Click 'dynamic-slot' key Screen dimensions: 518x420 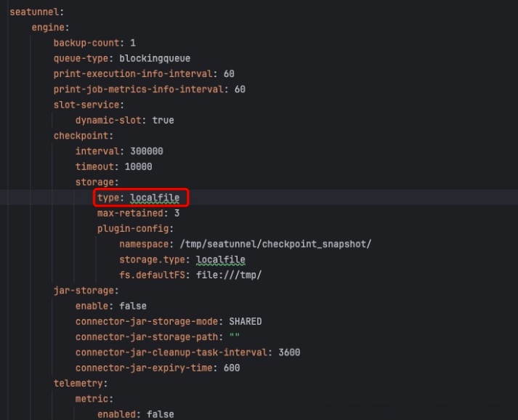(x=108, y=121)
